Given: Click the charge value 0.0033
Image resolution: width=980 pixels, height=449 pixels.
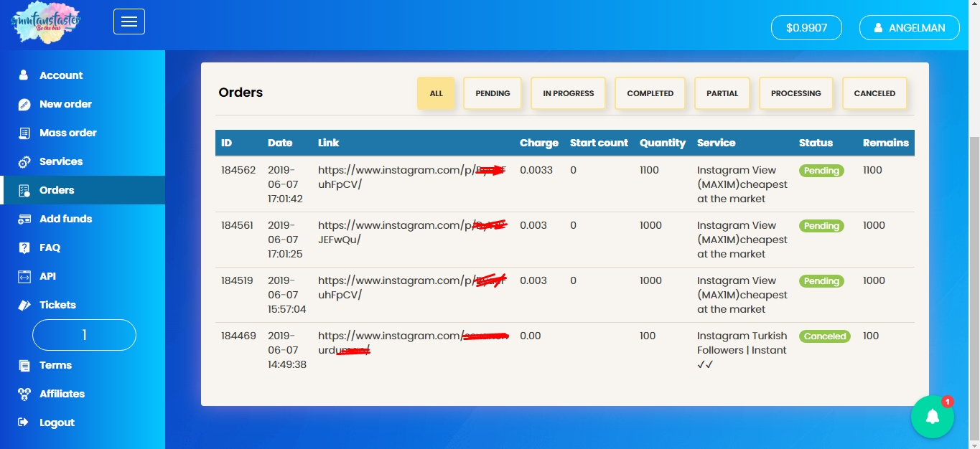Looking at the screenshot, I should pos(536,170).
